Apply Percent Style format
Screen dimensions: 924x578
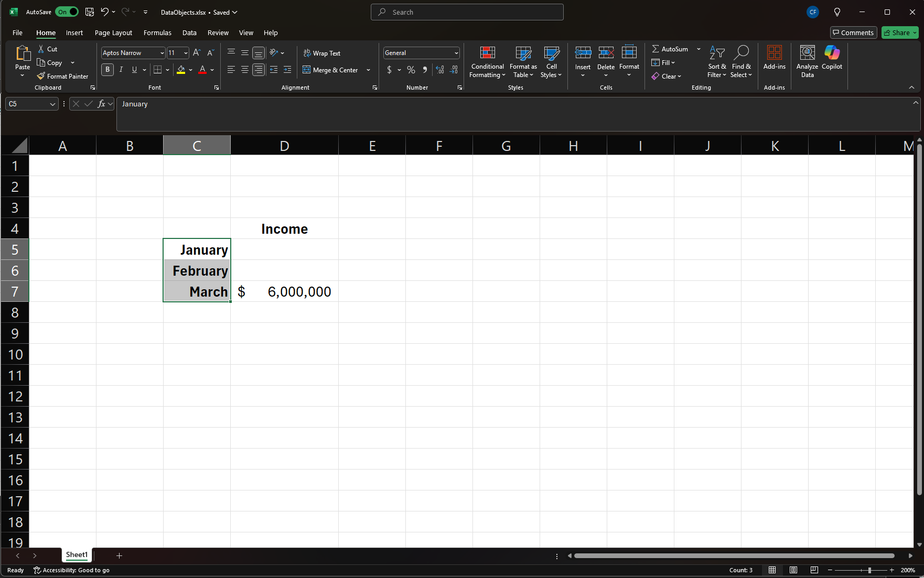(411, 70)
